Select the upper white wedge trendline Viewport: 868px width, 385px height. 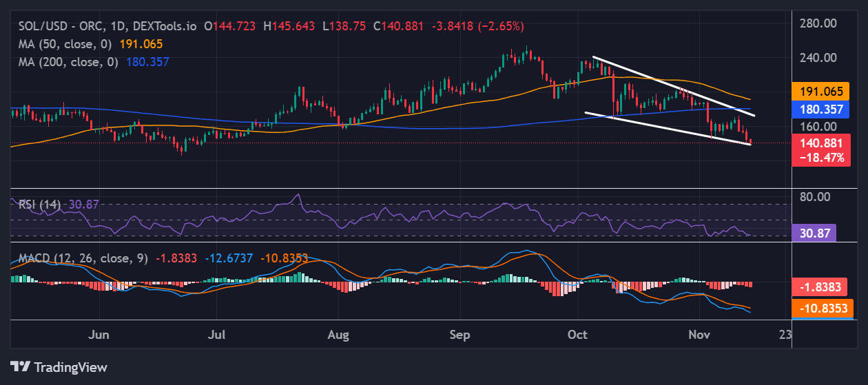672,85
